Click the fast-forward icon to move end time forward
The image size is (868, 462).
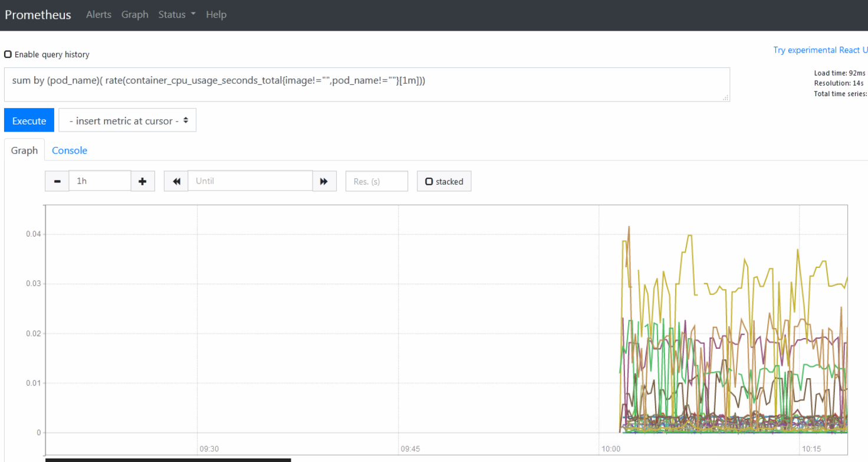(x=324, y=182)
